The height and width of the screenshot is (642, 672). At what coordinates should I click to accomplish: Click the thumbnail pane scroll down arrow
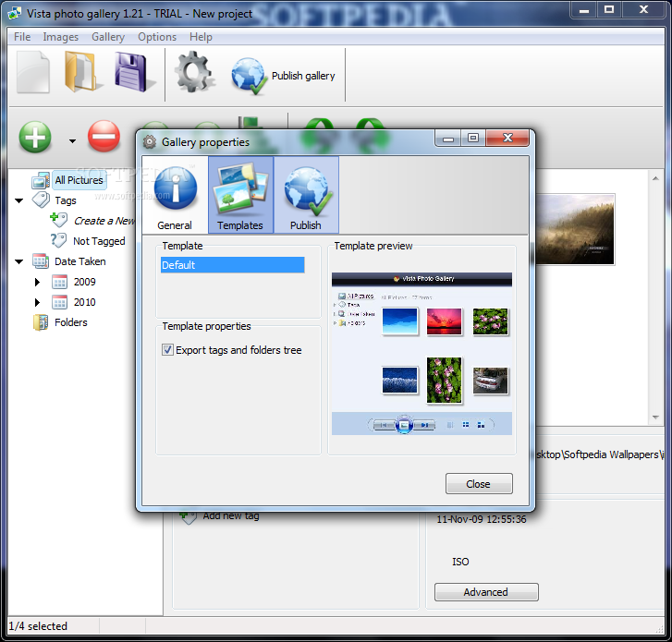click(655, 418)
